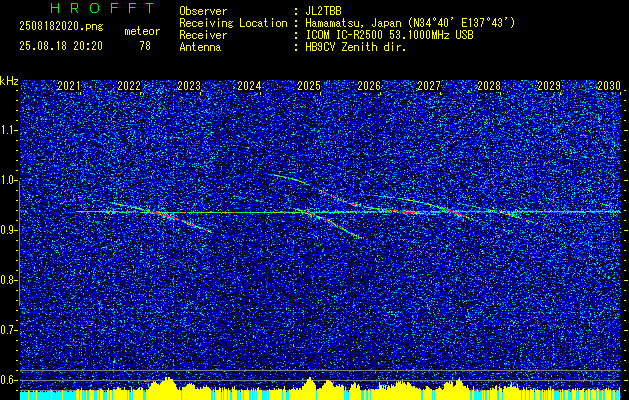Click the 2025 time marker
The width and height of the screenshot is (629, 400).
tap(309, 86)
